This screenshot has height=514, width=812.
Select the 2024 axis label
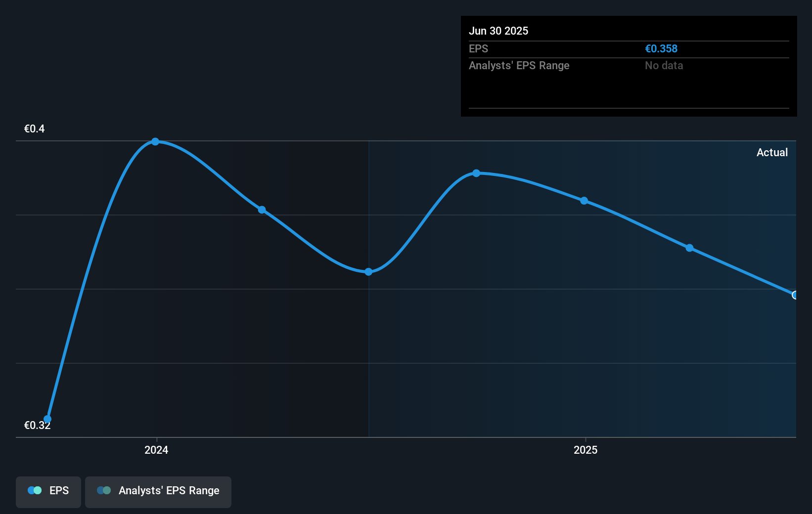point(156,450)
